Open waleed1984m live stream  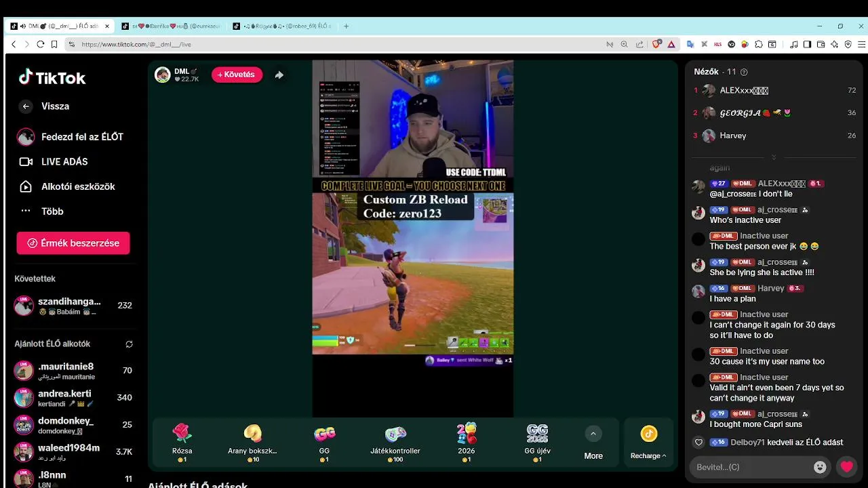[73, 452]
